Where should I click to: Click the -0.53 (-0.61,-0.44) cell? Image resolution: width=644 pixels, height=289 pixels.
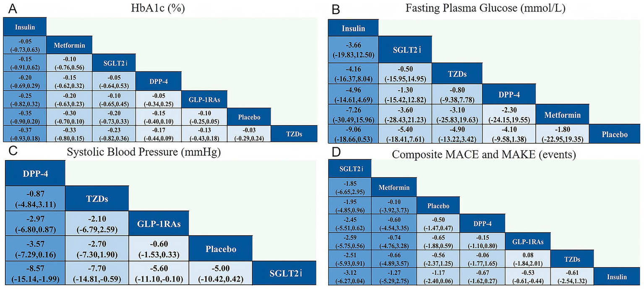point(528,277)
